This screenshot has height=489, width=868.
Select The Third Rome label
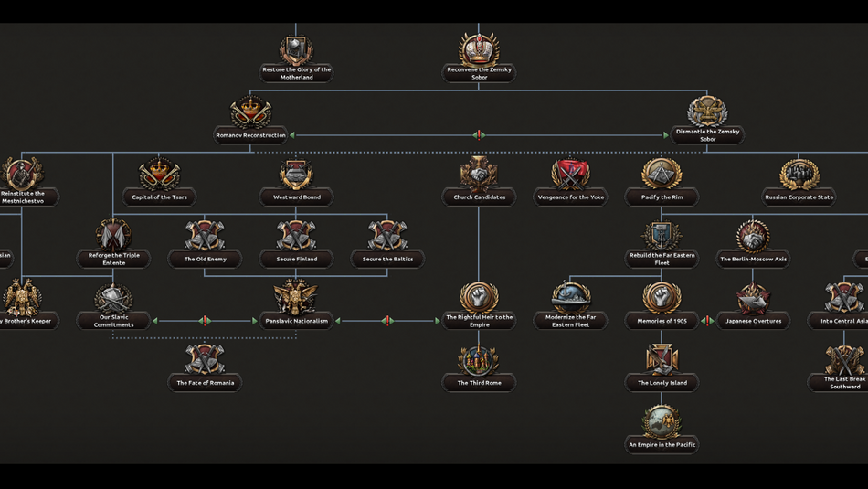[479, 383]
